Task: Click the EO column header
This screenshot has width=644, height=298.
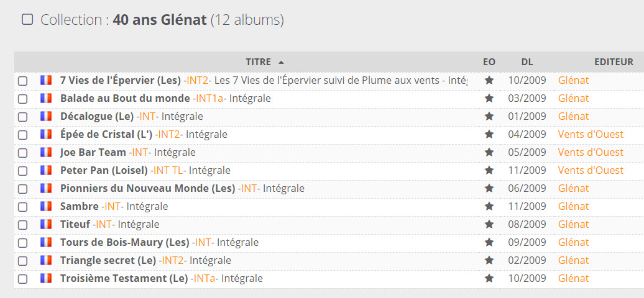Action: tap(489, 62)
